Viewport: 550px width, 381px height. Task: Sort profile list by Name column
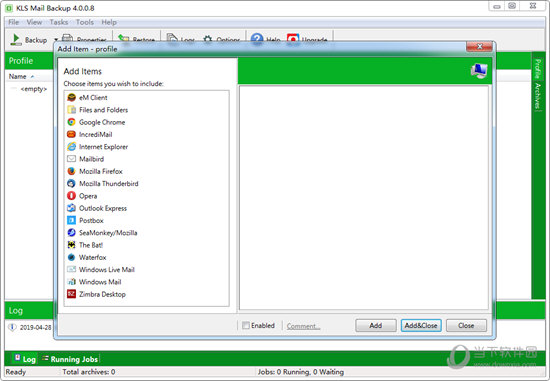(18, 76)
